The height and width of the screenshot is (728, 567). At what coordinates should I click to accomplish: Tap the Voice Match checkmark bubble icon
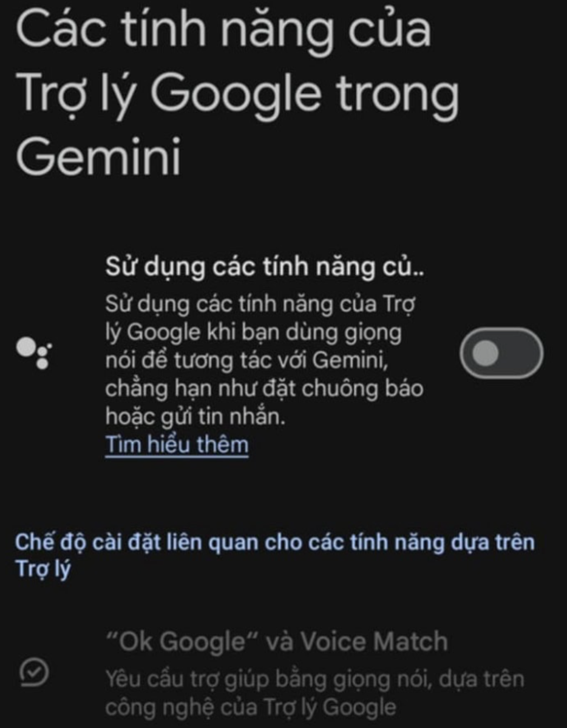click(x=34, y=672)
